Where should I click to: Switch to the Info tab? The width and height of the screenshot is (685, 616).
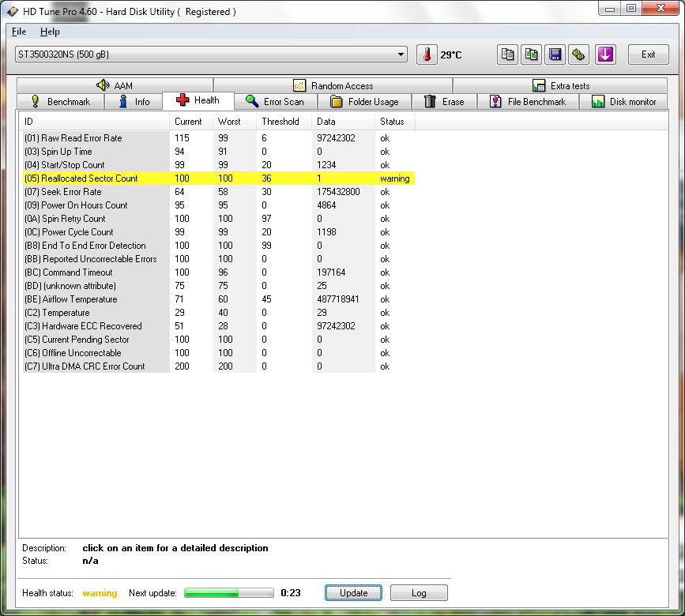(134, 102)
